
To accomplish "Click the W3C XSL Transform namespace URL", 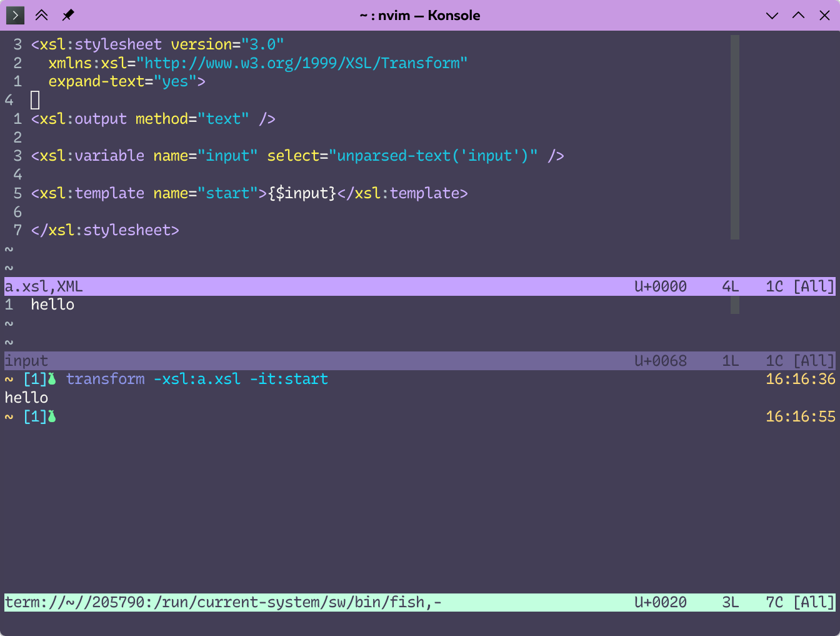I will click(302, 63).
